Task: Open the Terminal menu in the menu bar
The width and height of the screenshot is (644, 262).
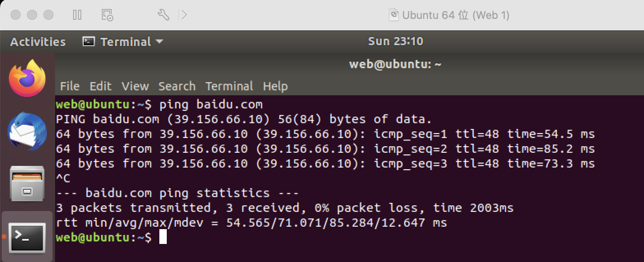Action: (229, 86)
